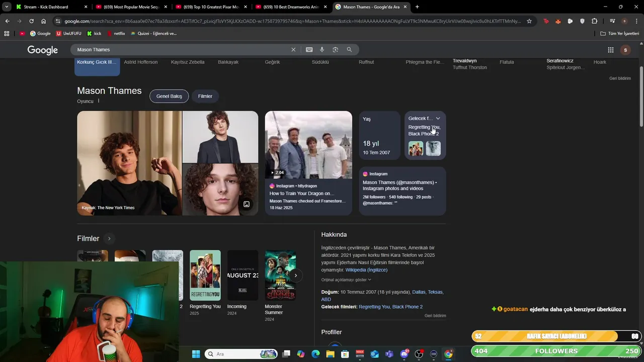Open the Chrome three-dot menu

pos(636,21)
